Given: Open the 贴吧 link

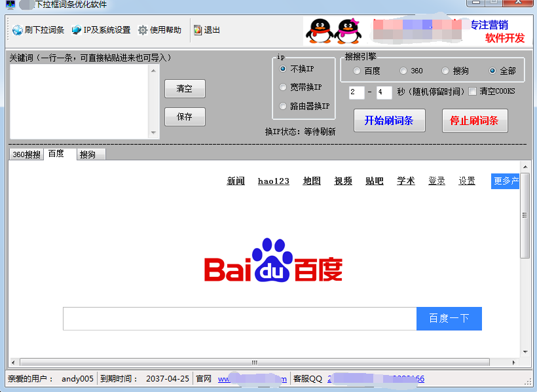Looking at the screenshot, I should point(375,181).
